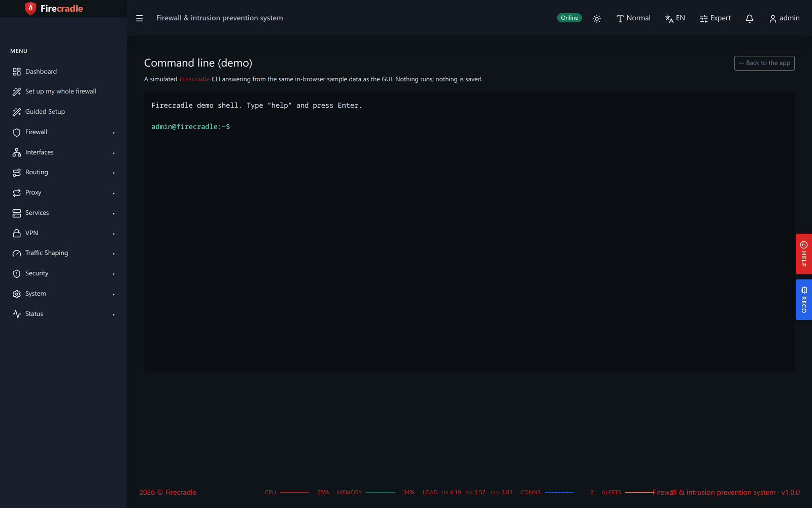Click the System gear icon
The width and height of the screenshot is (812, 508).
pyautogui.click(x=17, y=294)
